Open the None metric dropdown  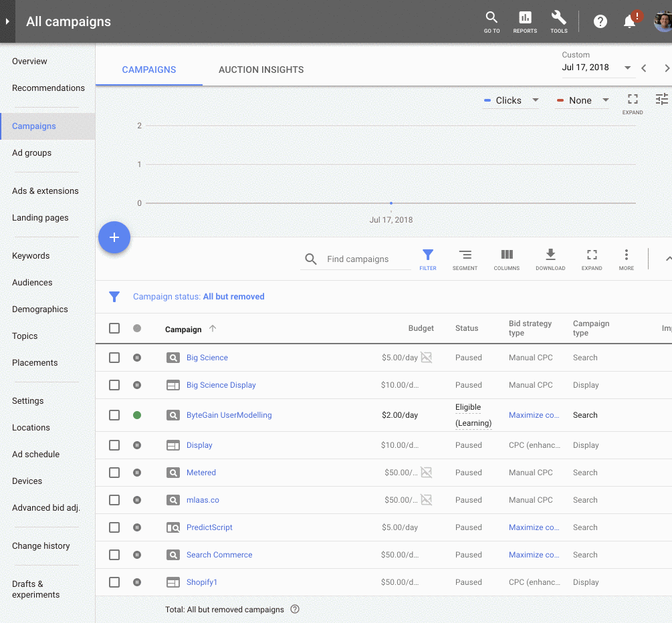(x=583, y=100)
